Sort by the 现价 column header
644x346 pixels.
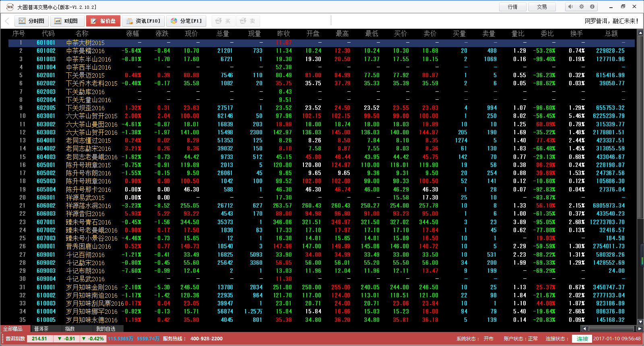click(191, 33)
